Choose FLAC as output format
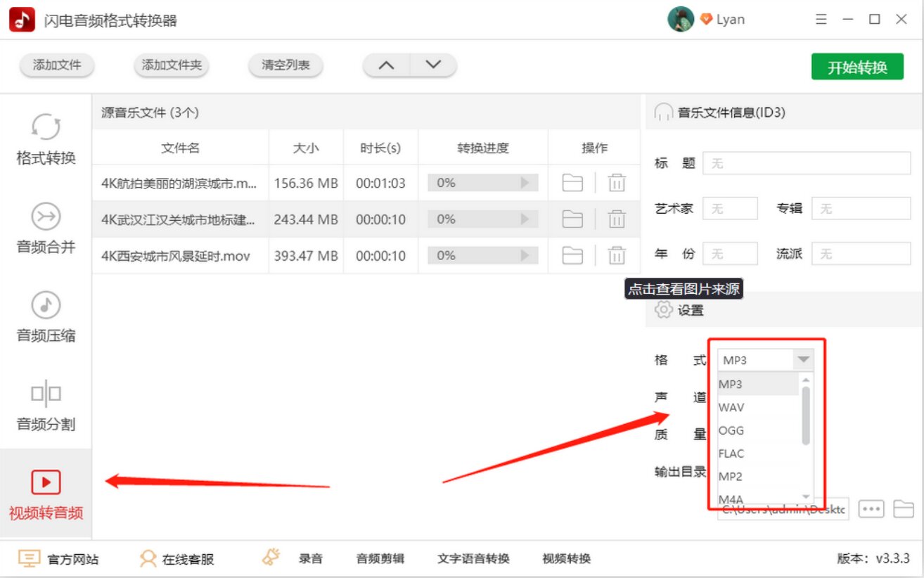 pyautogui.click(x=733, y=454)
